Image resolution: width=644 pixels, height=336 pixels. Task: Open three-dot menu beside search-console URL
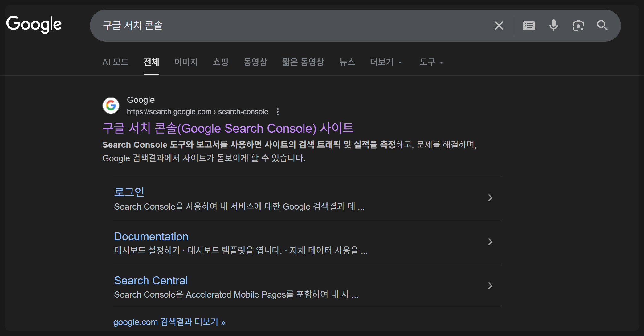(278, 112)
